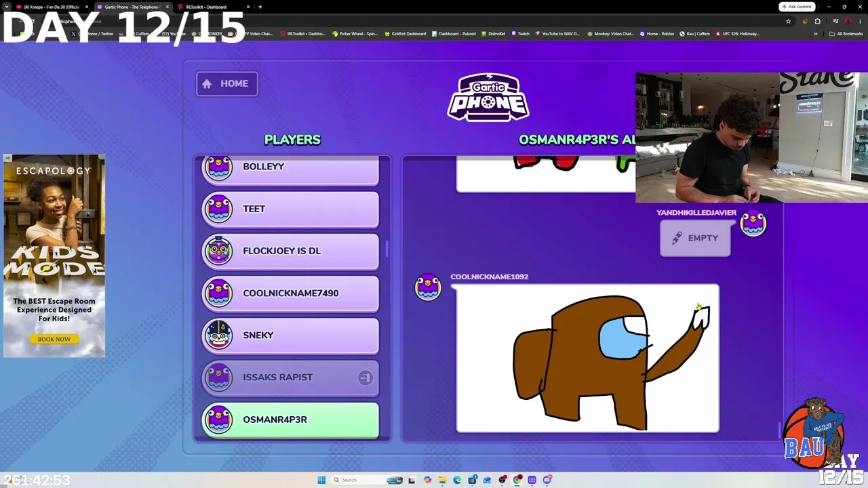The image size is (868, 488).
Task: Open the Monkey: Video Chat bookmark
Action: (x=610, y=33)
